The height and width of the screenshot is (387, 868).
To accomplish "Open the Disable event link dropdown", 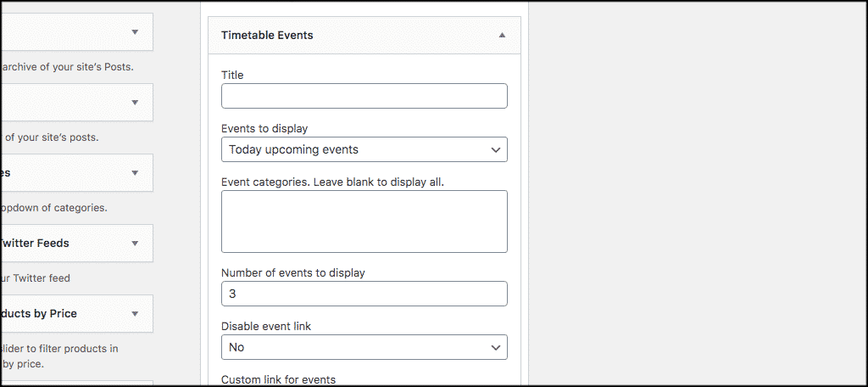I will click(x=364, y=347).
